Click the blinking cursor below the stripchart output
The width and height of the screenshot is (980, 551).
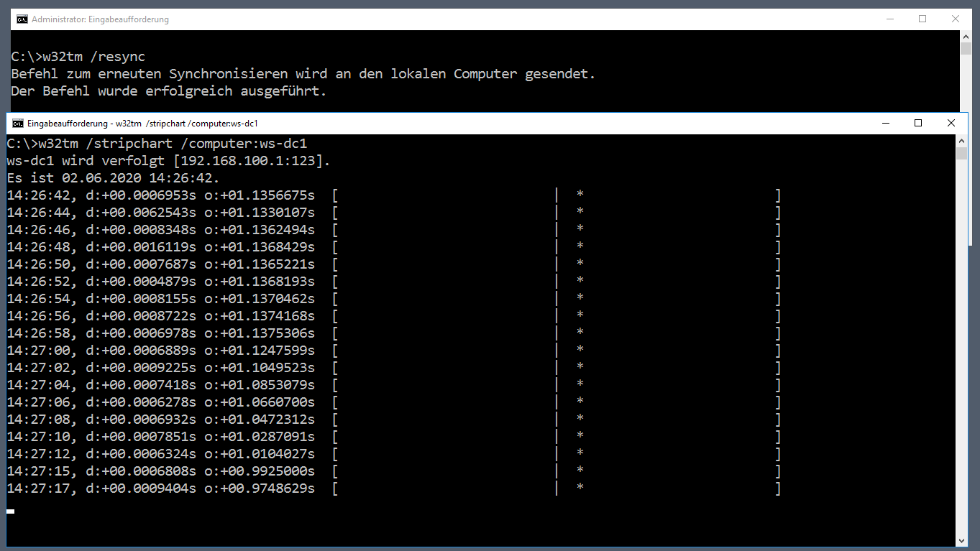coord(11,511)
